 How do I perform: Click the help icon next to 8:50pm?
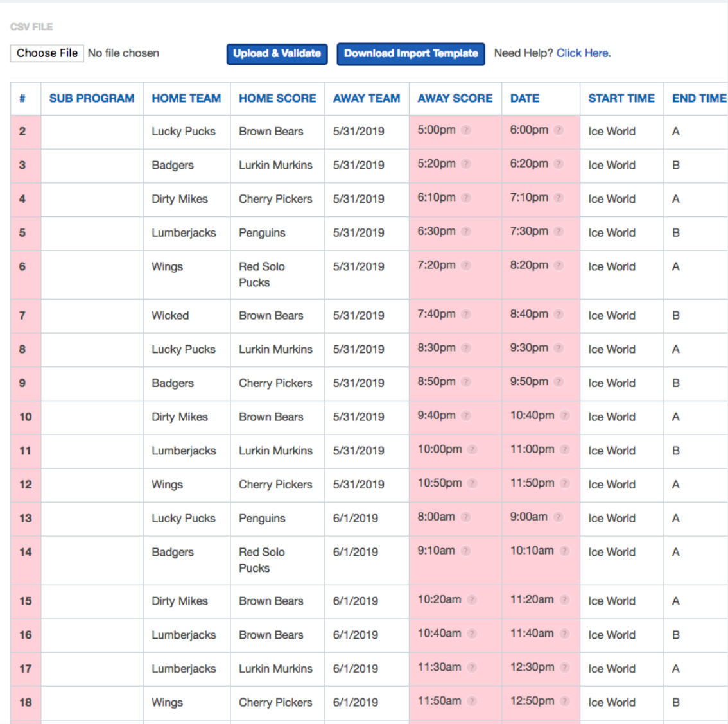(465, 382)
